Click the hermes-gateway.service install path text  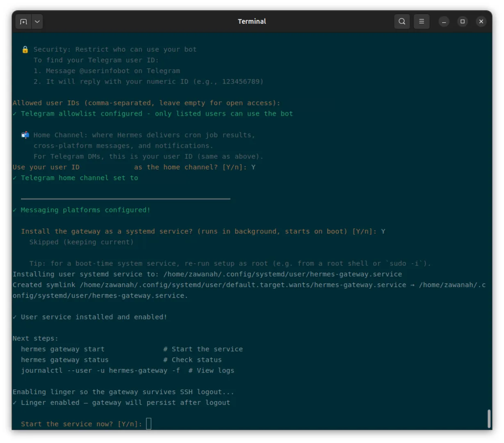click(x=283, y=274)
